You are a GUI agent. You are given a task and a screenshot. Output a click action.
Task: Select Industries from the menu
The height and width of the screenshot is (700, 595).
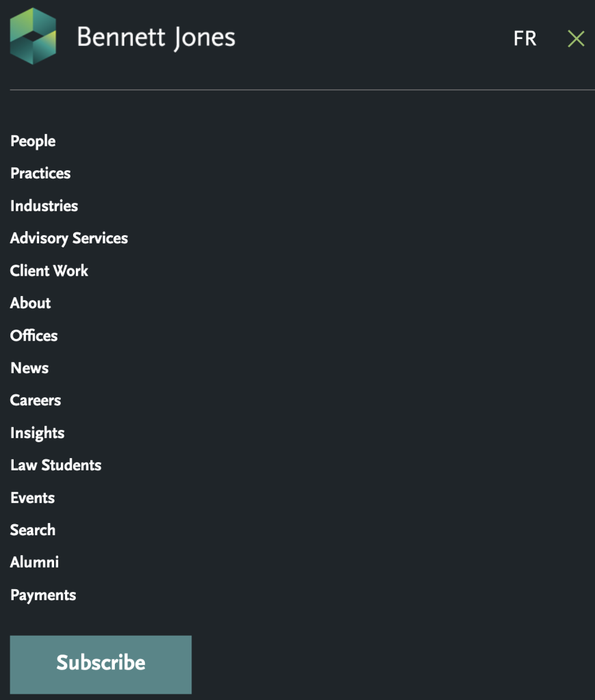tap(44, 206)
